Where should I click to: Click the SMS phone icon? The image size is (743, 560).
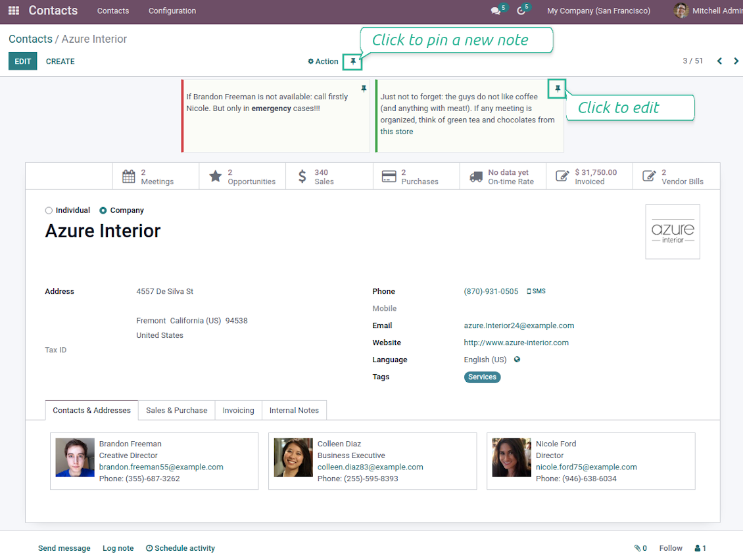coord(536,291)
